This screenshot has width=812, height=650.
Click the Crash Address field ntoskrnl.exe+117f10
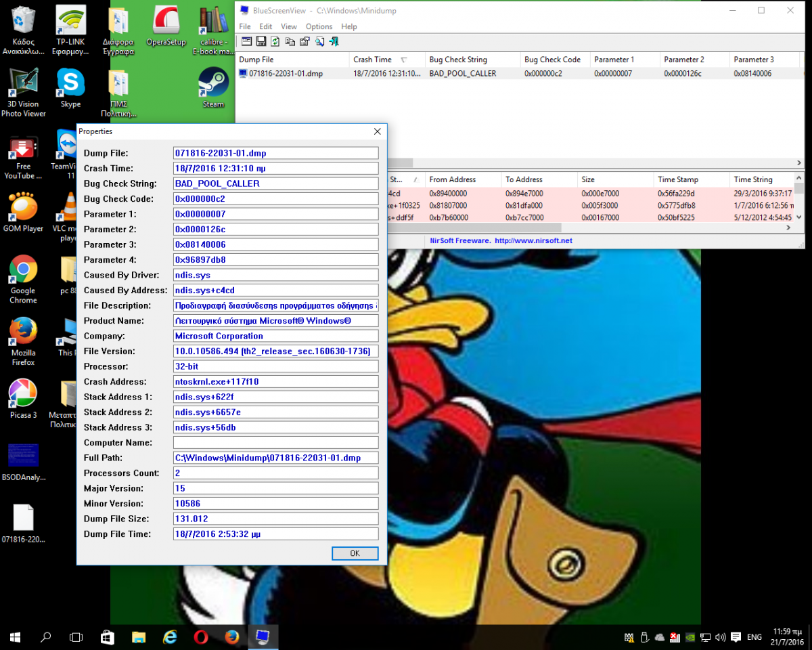[275, 382]
